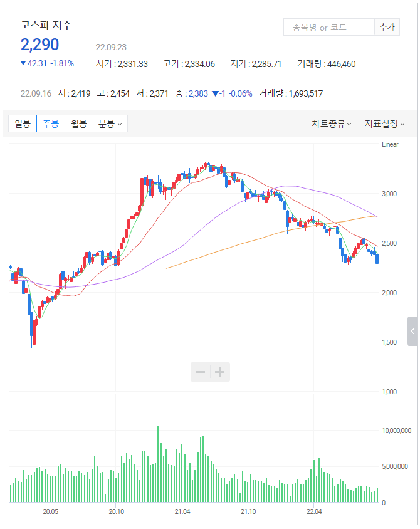Switch to the 일봉 daily chart tab
420x529 pixels.
(x=23, y=124)
